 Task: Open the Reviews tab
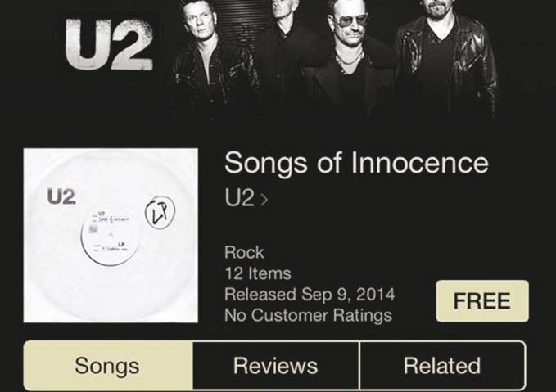pyautogui.click(x=276, y=366)
